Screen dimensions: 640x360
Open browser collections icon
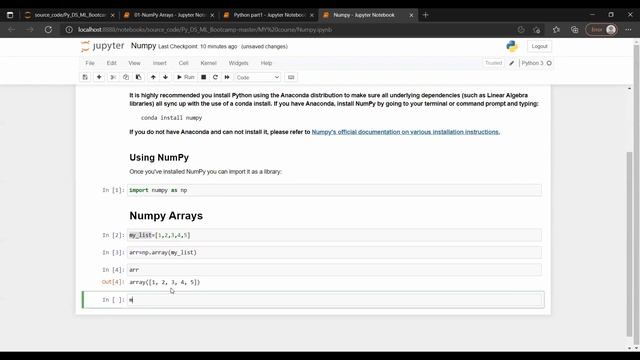[575, 30]
